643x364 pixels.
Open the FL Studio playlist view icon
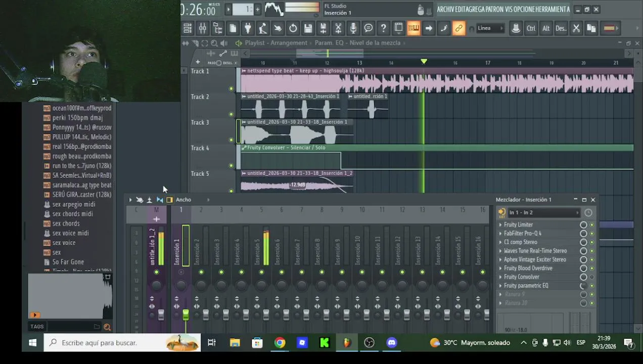pos(187,28)
